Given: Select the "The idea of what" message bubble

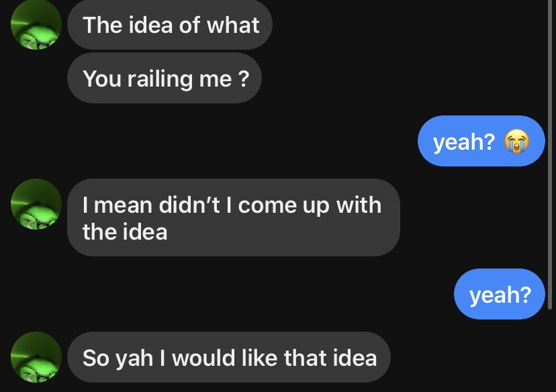Looking at the screenshot, I should 170,24.
